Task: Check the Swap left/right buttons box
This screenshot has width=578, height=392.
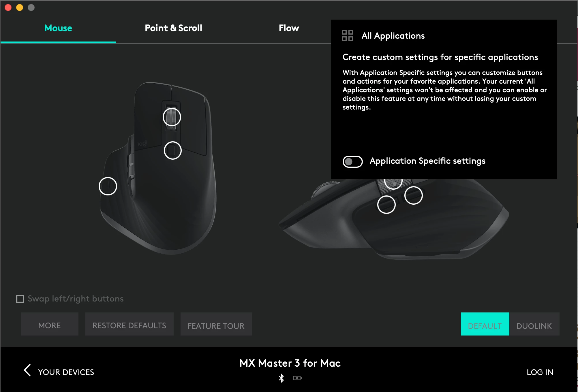Action: click(x=20, y=299)
